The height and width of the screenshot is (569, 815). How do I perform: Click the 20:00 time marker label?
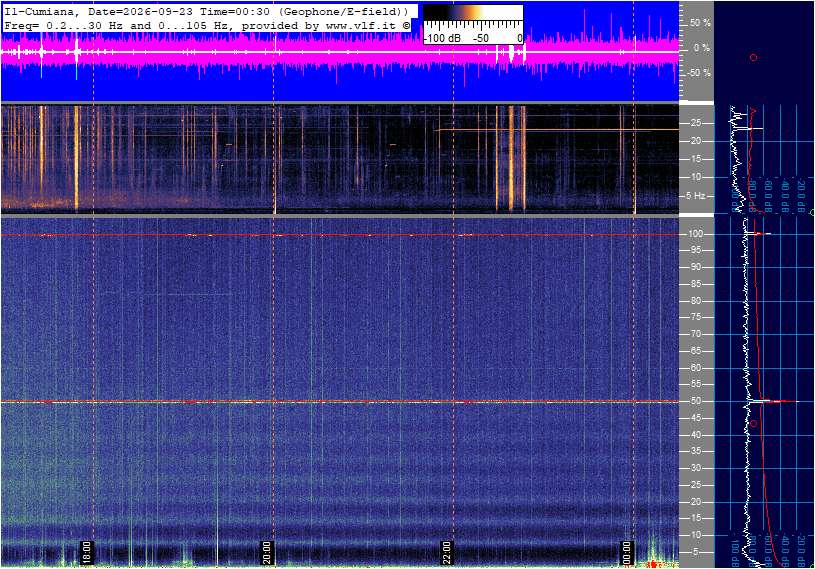pos(267,552)
